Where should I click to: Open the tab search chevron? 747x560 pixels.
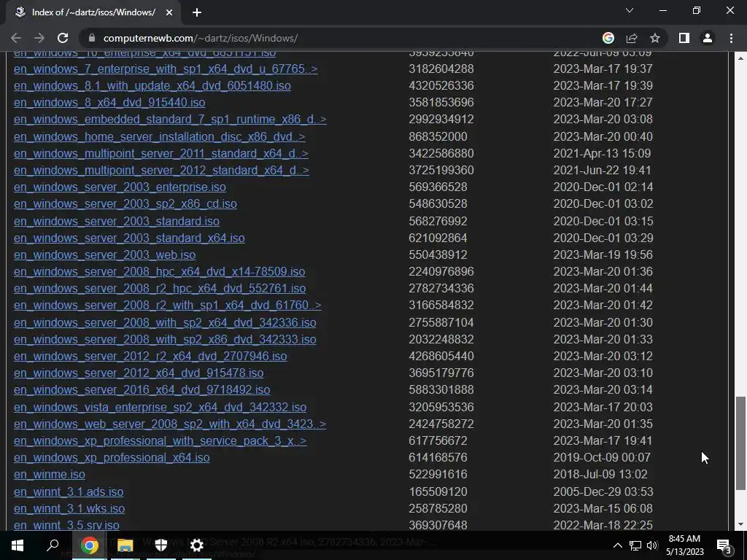click(x=630, y=10)
